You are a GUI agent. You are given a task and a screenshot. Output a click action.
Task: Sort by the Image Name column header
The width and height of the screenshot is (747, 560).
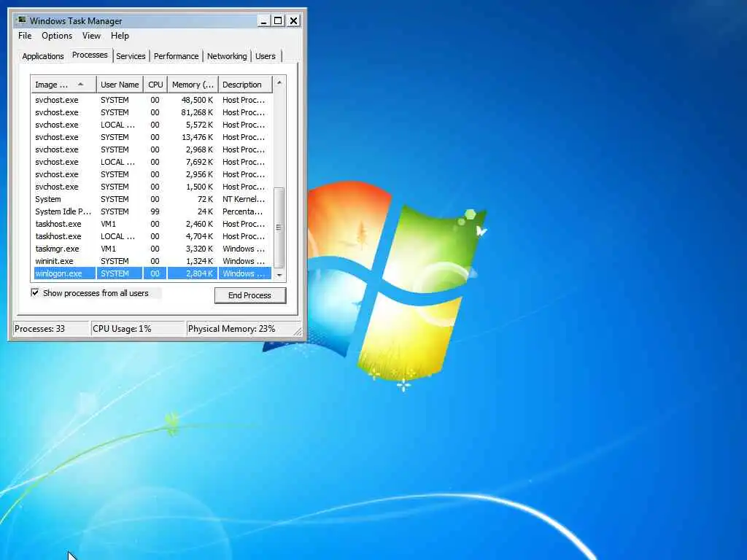[x=64, y=85]
